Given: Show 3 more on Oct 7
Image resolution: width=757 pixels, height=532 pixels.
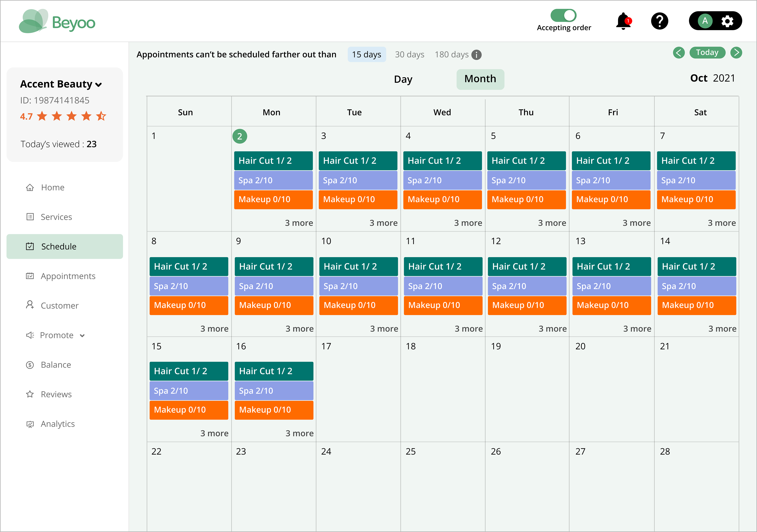Looking at the screenshot, I should [722, 223].
